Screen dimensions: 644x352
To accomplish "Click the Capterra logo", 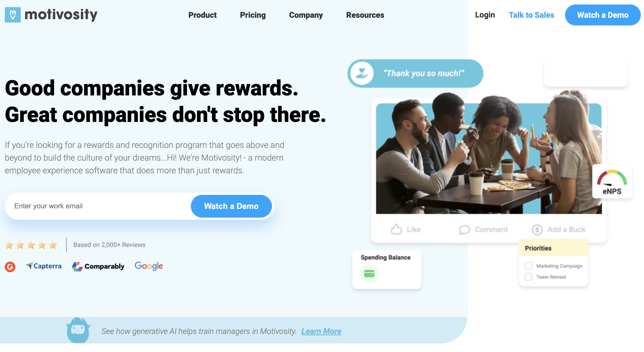I will click(43, 266).
